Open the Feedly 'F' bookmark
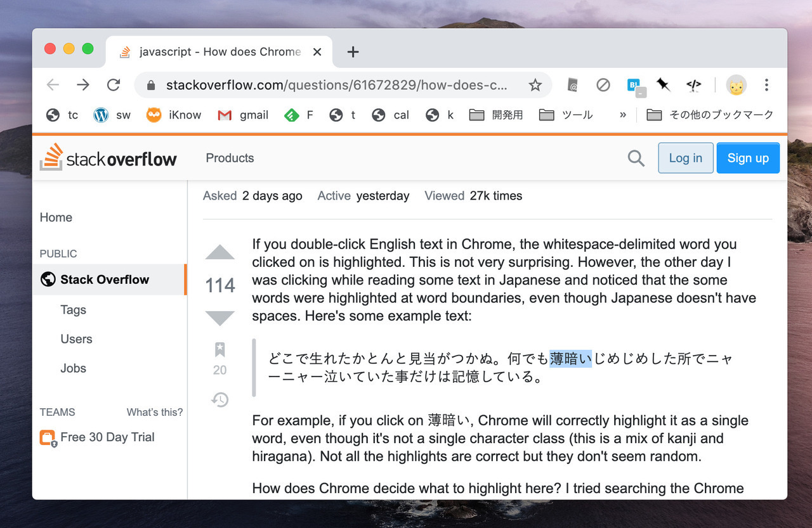 tap(299, 115)
